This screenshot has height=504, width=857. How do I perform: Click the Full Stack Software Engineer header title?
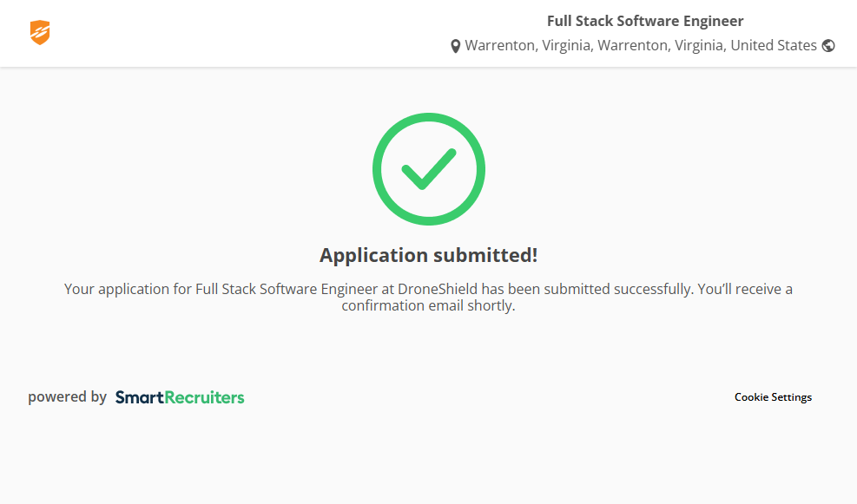645,21
